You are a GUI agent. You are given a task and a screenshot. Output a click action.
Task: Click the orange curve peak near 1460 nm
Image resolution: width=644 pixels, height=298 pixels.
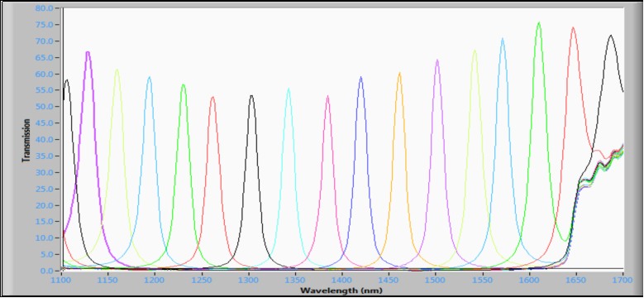[x=399, y=74]
